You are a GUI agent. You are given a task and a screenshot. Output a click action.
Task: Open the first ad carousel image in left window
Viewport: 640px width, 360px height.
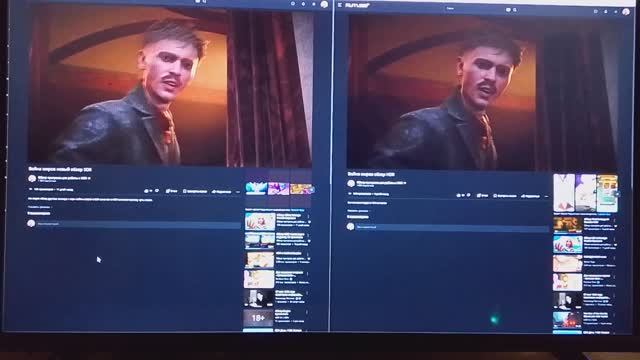tap(256, 189)
